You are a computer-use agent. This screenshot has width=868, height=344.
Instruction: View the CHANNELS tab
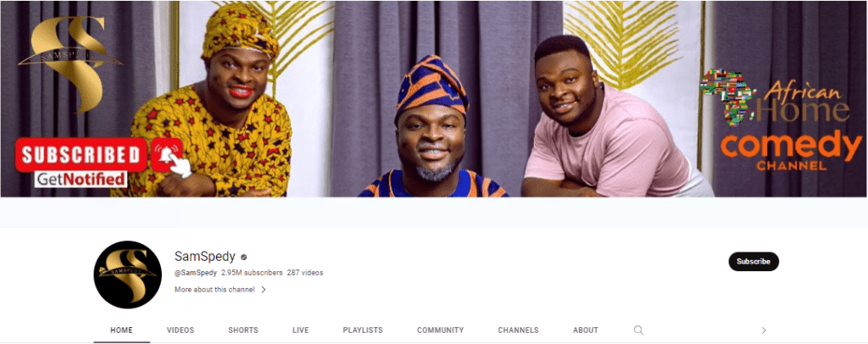(x=518, y=330)
